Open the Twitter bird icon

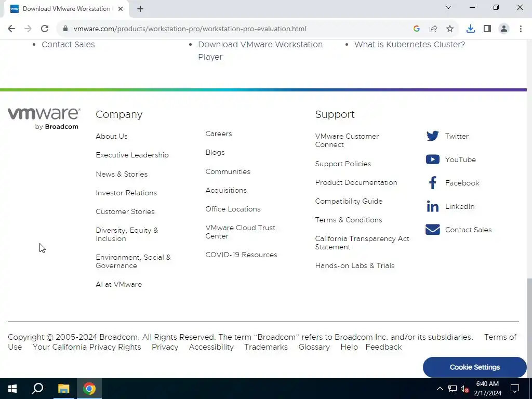coord(432,136)
